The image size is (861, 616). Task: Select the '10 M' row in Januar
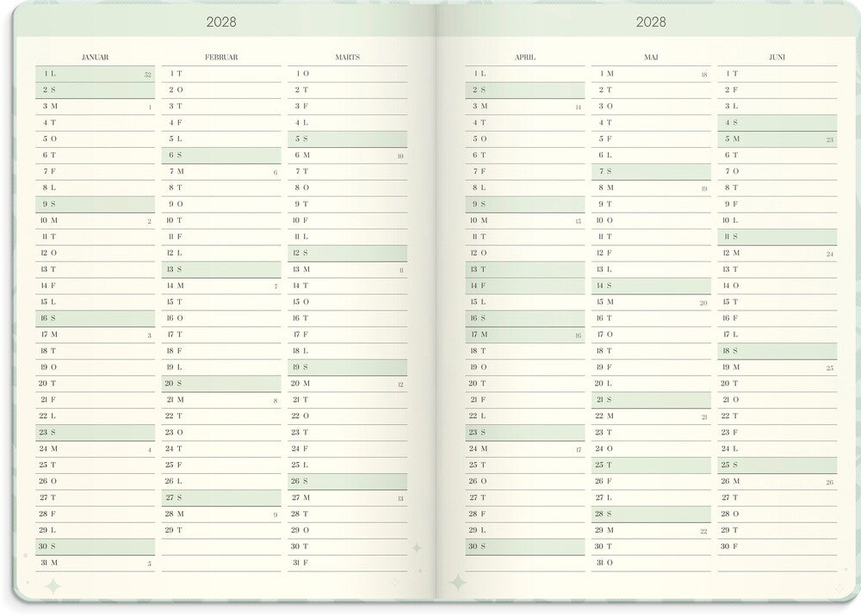pos(95,221)
